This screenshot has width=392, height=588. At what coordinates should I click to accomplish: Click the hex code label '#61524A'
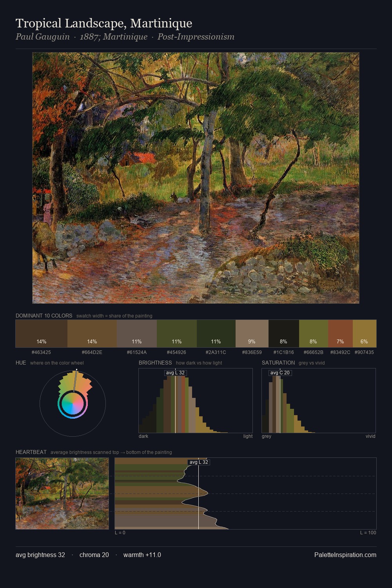[x=137, y=352]
